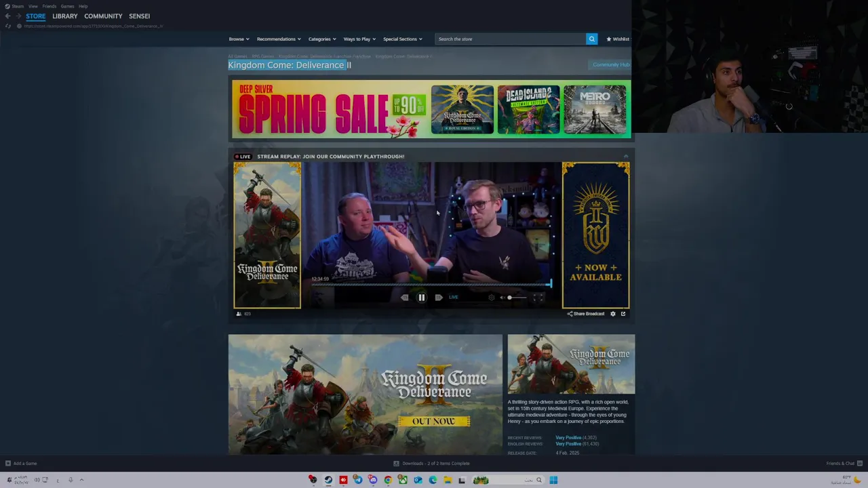This screenshot has height=488, width=868.
Task: Open Downloads status in the bottom bar
Action: [x=431, y=464]
